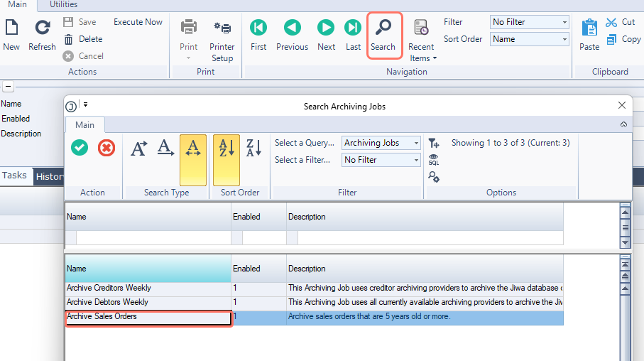Click the view SQL eye icon
Screen dimensions: 644x361
coord(434,160)
